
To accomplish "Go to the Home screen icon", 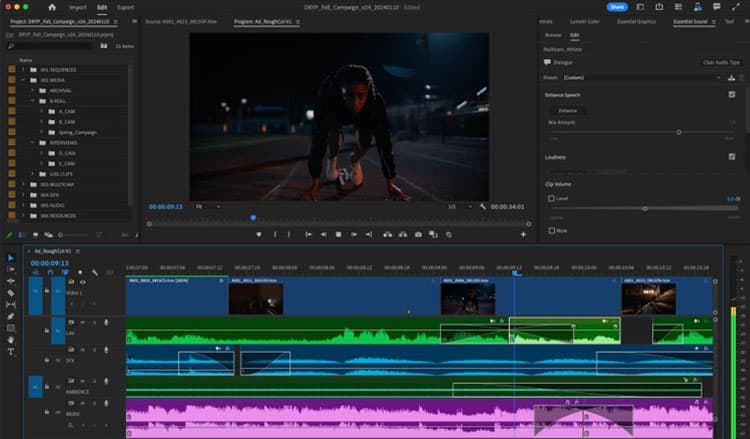I will [x=52, y=7].
